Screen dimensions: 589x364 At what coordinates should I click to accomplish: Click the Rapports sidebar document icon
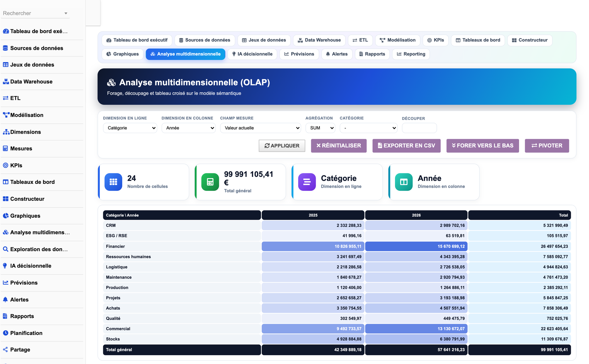pos(5,316)
